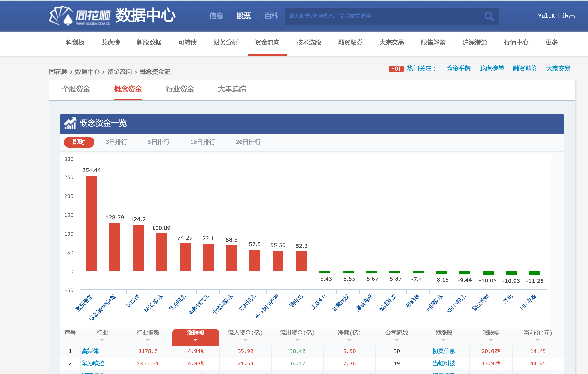This screenshot has width=588, height=374.
Task: Open the 大单追踪 tab
Action: (232, 89)
